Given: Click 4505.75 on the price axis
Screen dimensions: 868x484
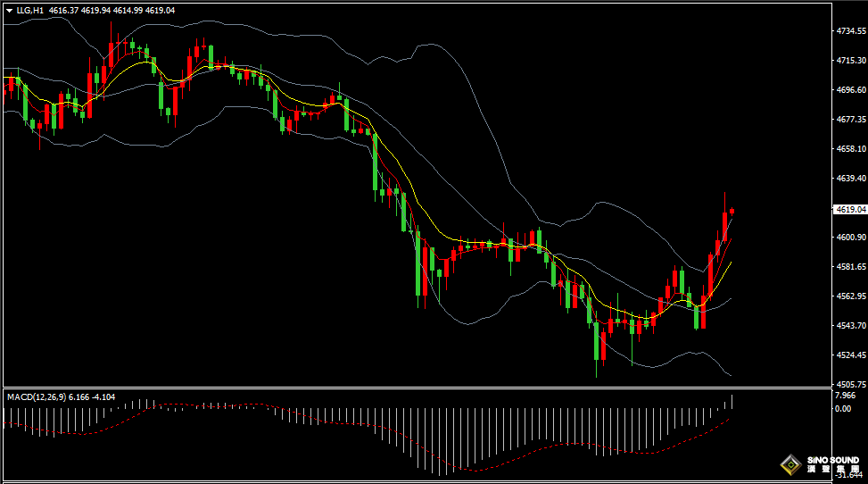Looking at the screenshot, I should coord(851,384).
